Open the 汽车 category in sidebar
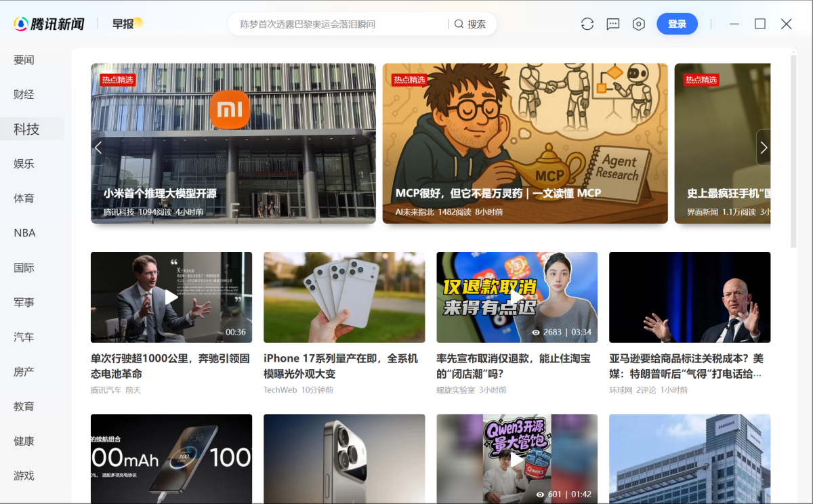Image resolution: width=813 pixels, height=504 pixels. pyautogui.click(x=24, y=337)
